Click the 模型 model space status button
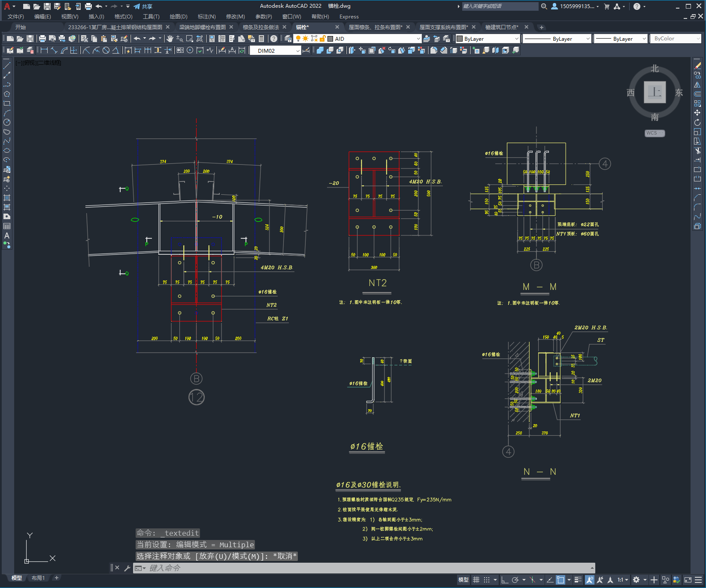The width and height of the screenshot is (706, 588). [x=464, y=580]
